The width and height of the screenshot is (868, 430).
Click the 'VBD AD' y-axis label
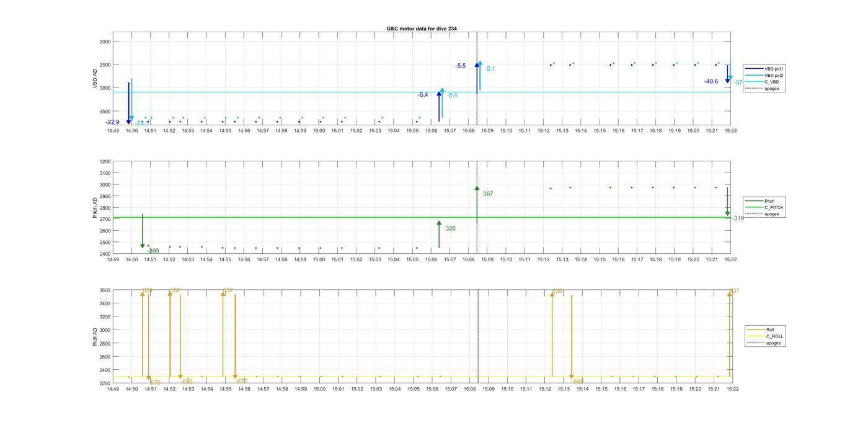point(95,79)
